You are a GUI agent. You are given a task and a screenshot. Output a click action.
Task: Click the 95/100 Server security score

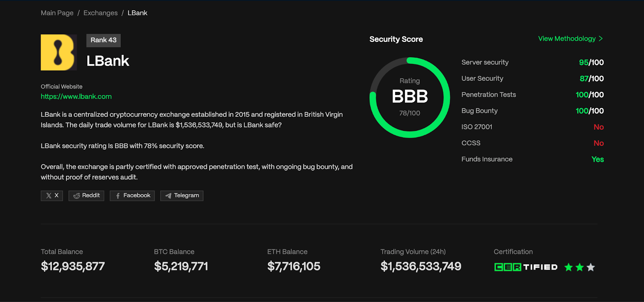pyautogui.click(x=591, y=62)
